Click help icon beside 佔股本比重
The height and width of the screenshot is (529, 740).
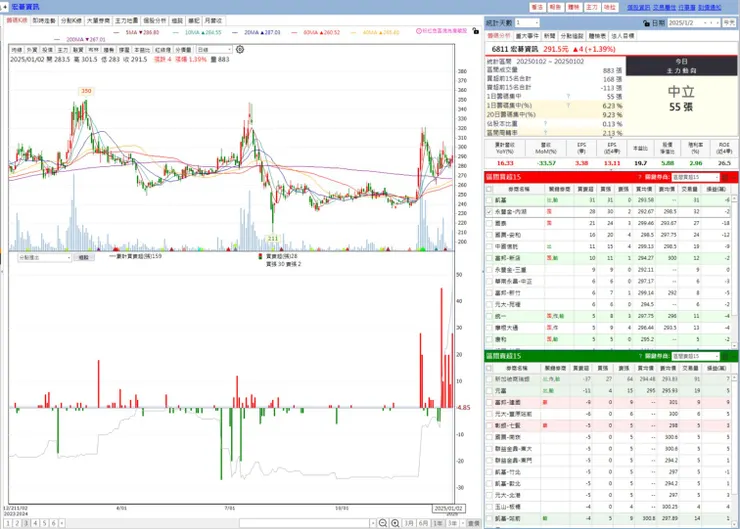coord(545,124)
